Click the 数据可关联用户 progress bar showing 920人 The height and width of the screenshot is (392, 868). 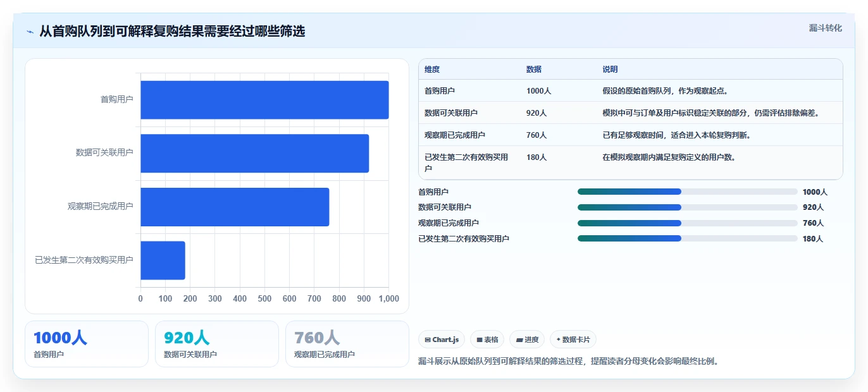pos(688,207)
